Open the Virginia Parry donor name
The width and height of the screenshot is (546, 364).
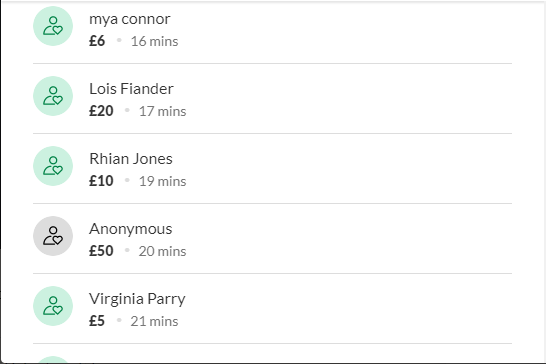pos(137,299)
